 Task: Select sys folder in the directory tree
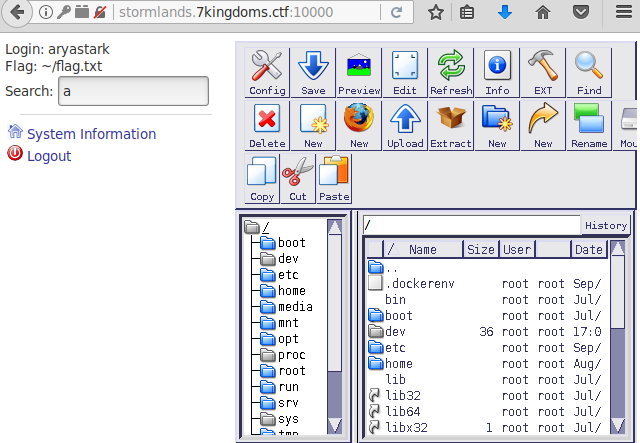288,419
